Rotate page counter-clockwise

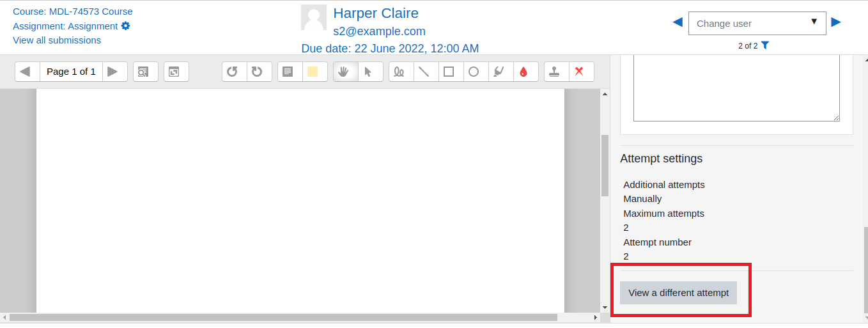pos(234,72)
